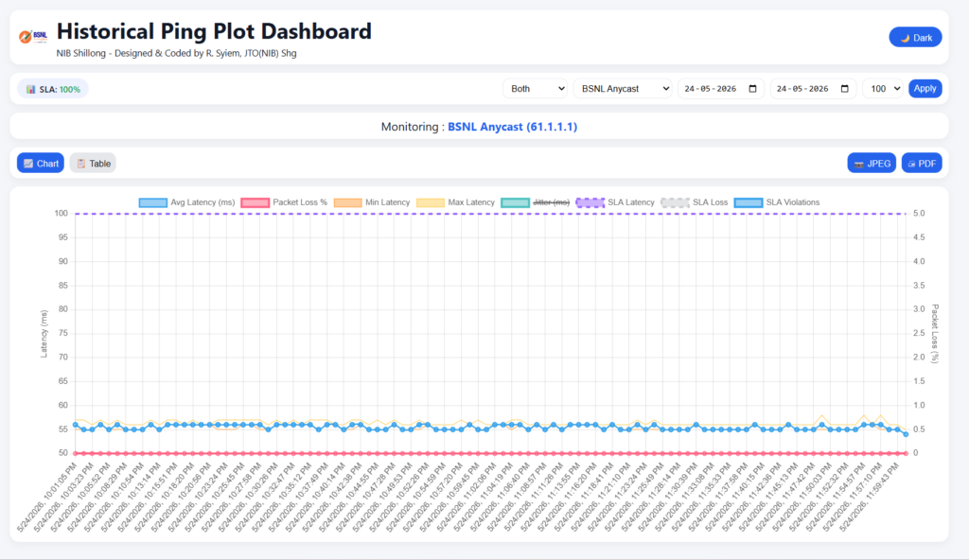The height and width of the screenshot is (560, 969).
Task: Click the last Avg Latency data point
Action: click(x=906, y=434)
